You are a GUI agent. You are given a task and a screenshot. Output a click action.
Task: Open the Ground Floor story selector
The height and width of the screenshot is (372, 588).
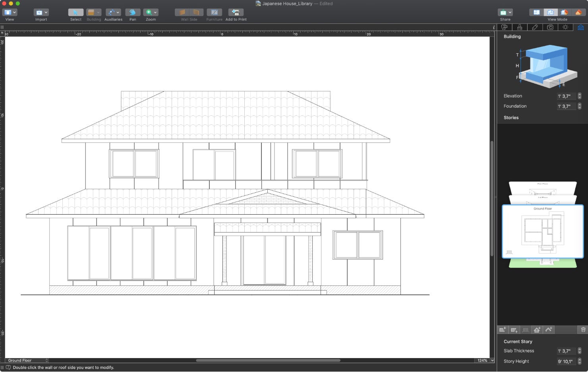[x=27, y=360]
